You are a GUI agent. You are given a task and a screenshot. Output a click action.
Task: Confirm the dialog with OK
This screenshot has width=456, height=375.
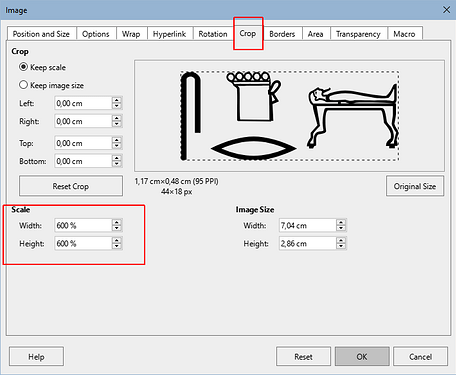pos(362,357)
